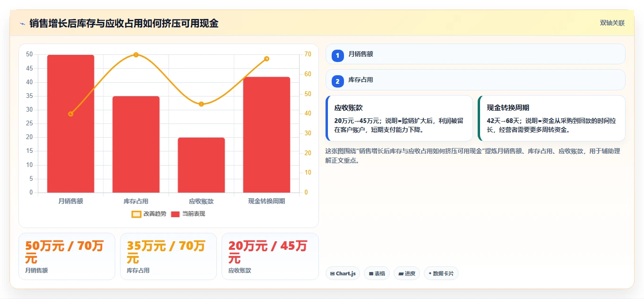Click the x-axis label 月销售额

coord(70,201)
